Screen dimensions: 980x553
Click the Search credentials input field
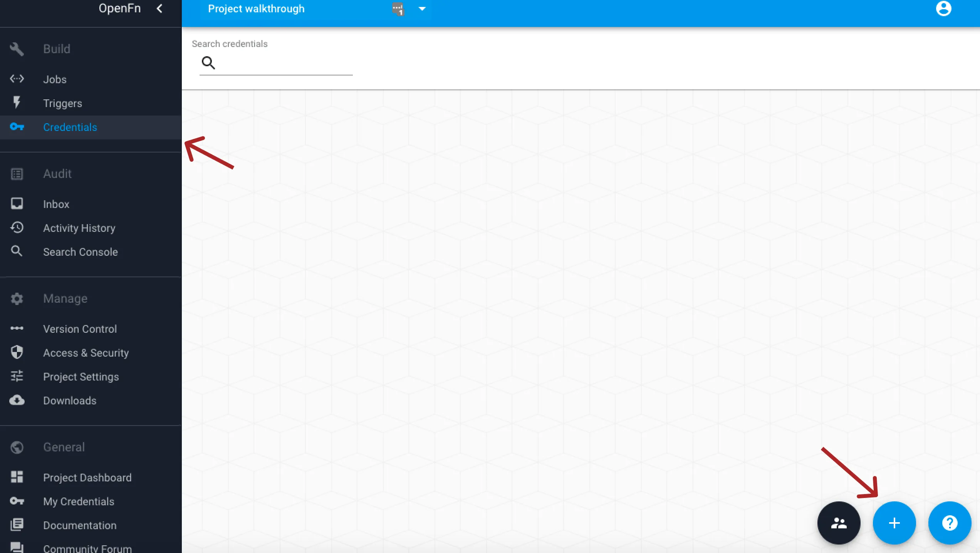tap(276, 62)
